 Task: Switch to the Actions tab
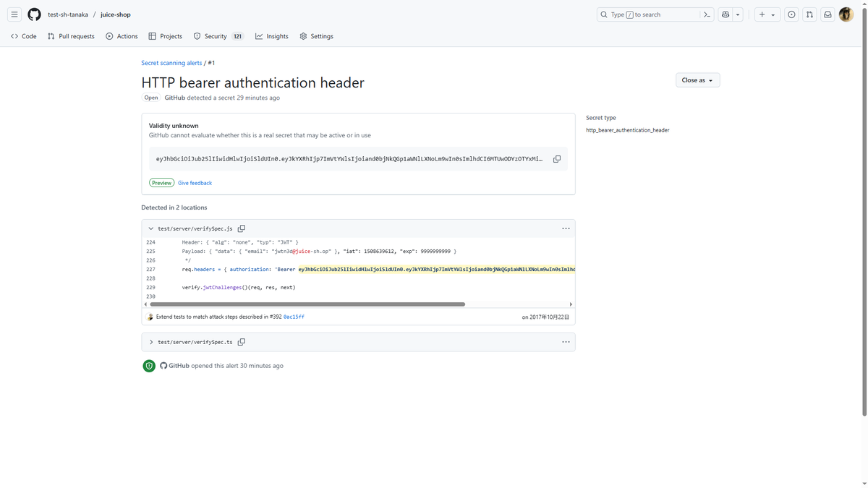click(122, 36)
